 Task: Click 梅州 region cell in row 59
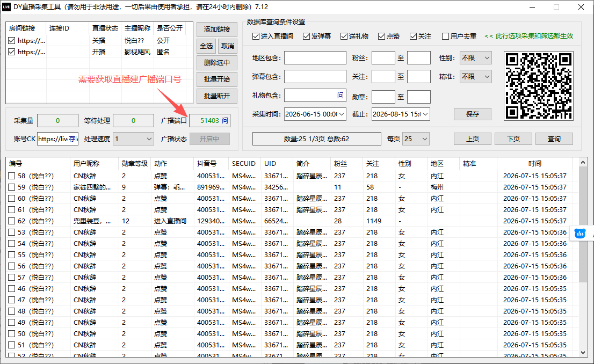pyautogui.click(x=437, y=187)
